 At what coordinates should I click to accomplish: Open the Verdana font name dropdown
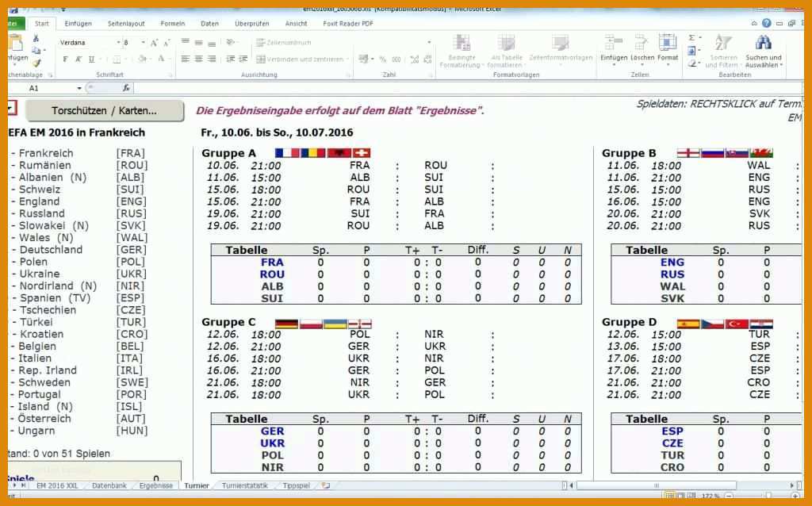pyautogui.click(x=118, y=43)
